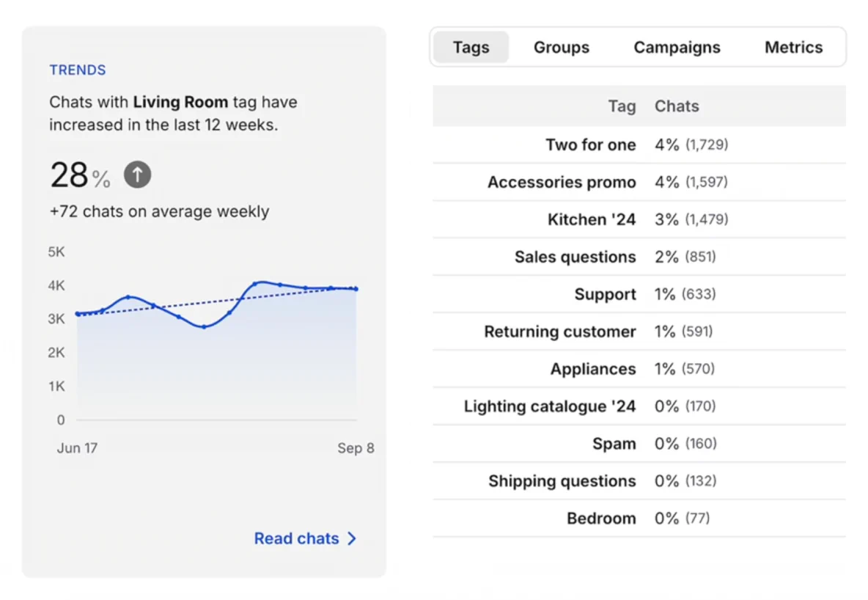Open the Groups tab

pos(561,47)
